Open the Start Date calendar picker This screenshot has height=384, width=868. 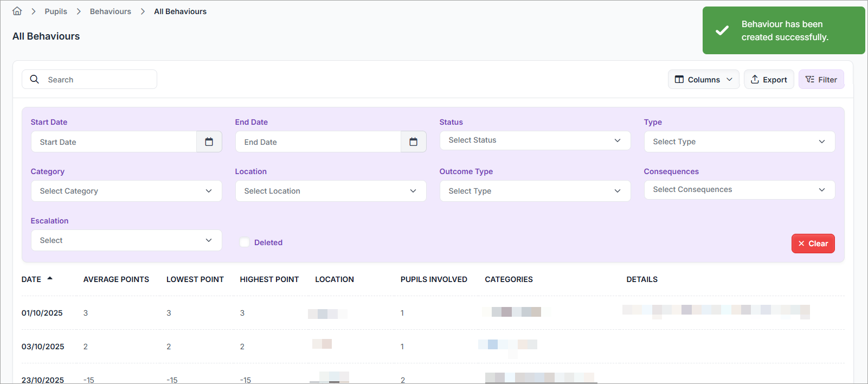click(209, 142)
